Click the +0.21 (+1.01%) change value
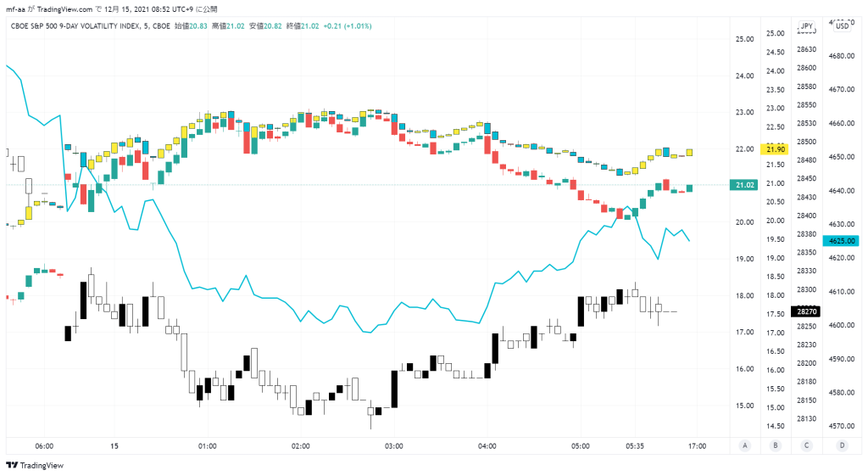 (348, 26)
